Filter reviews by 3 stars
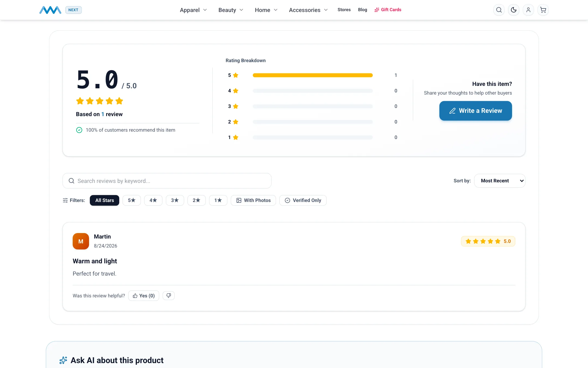588x368 pixels. tap(175, 200)
